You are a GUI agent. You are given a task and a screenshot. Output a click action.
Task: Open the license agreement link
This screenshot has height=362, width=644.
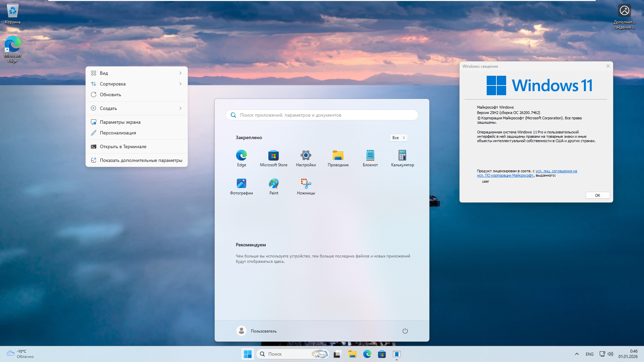pyautogui.click(x=556, y=171)
